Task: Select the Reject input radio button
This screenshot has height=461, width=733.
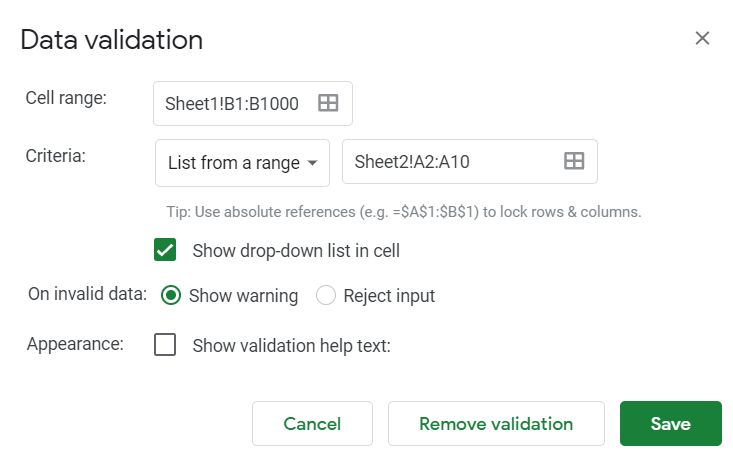Action: 326,295
